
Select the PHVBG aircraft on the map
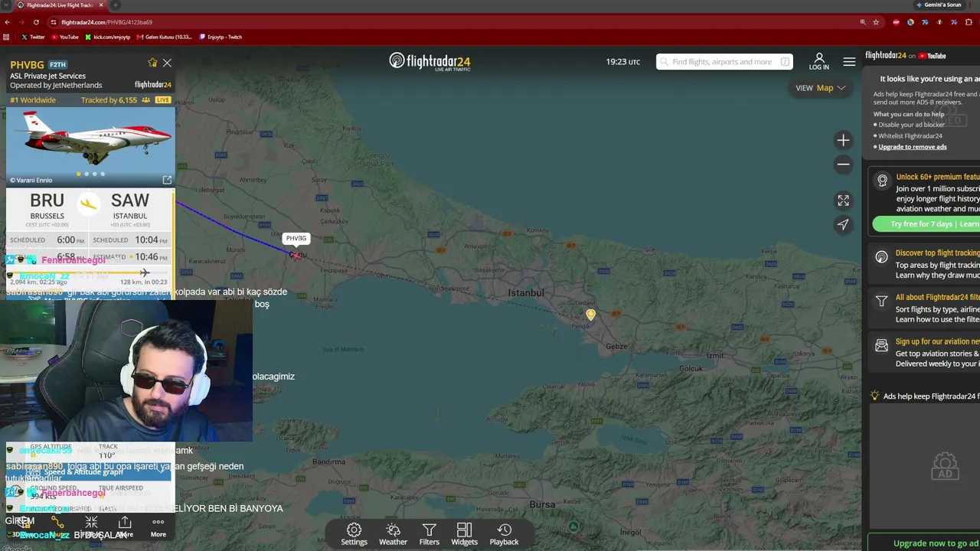(296, 255)
